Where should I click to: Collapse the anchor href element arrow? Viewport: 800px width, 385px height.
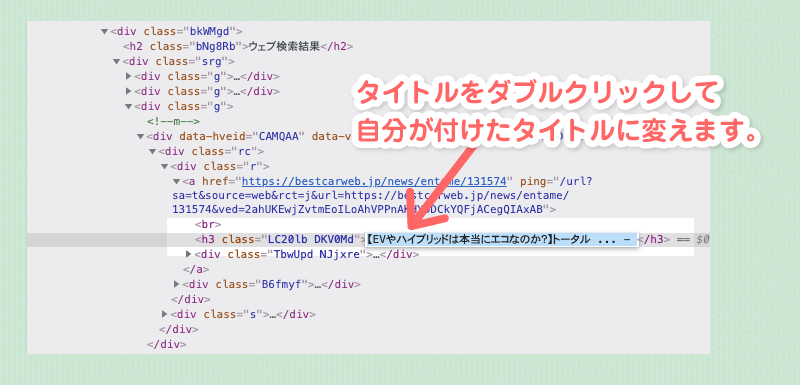click(176, 182)
